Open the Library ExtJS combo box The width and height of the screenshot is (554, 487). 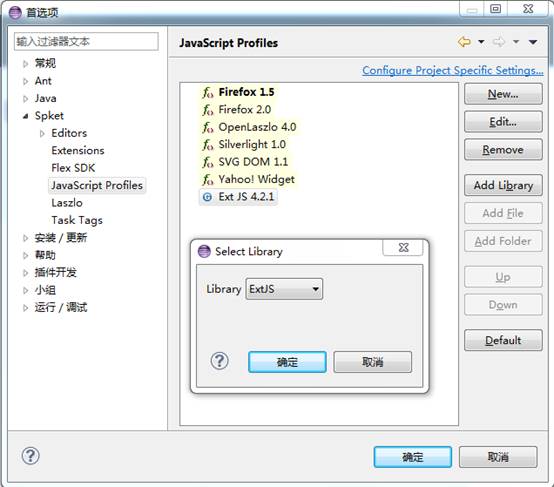click(x=284, y=289)
